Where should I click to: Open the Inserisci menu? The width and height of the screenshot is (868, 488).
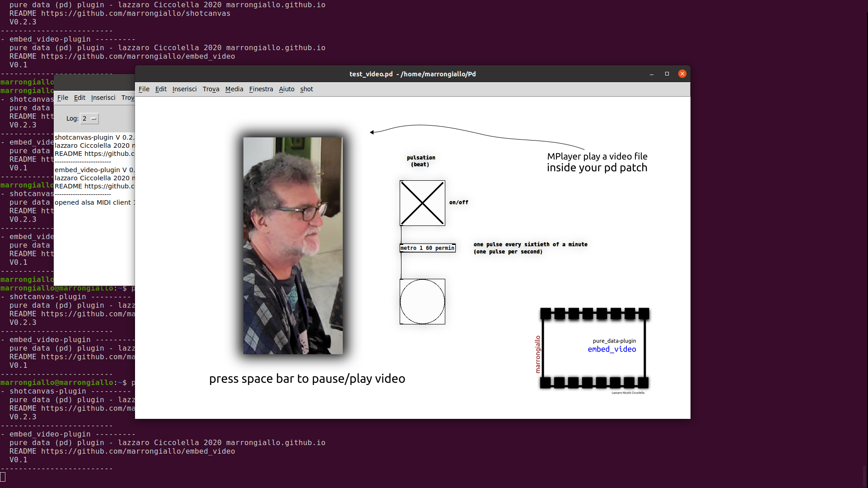(184, 89)
